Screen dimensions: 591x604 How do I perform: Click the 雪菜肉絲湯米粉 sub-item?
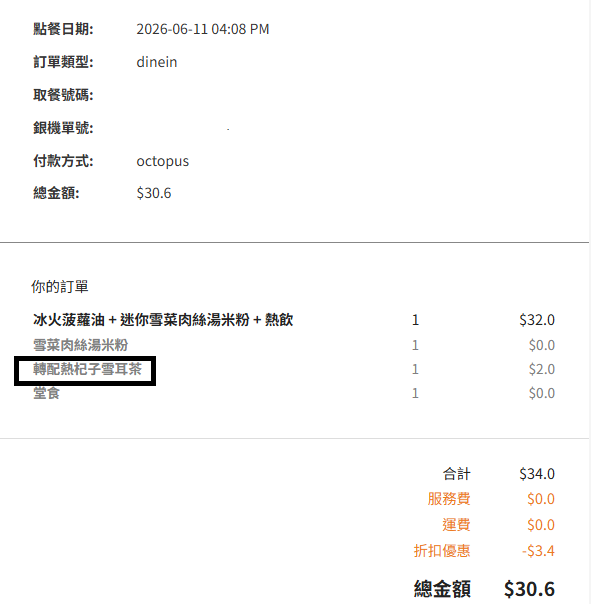point(80,345)
